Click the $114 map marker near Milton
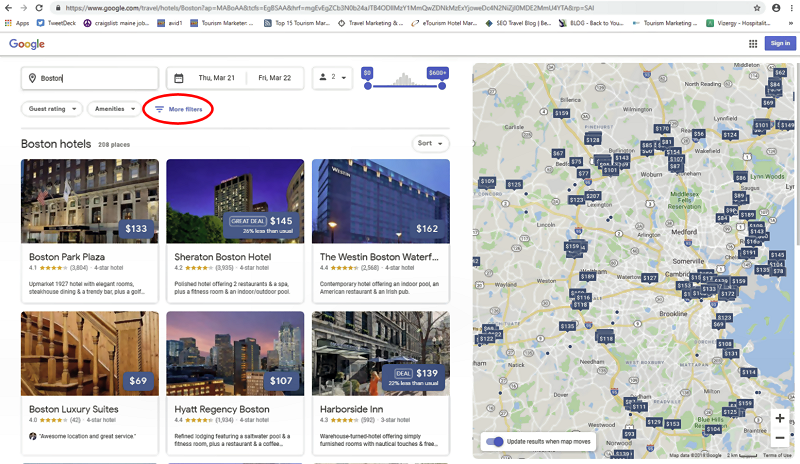 coord(748,372)
